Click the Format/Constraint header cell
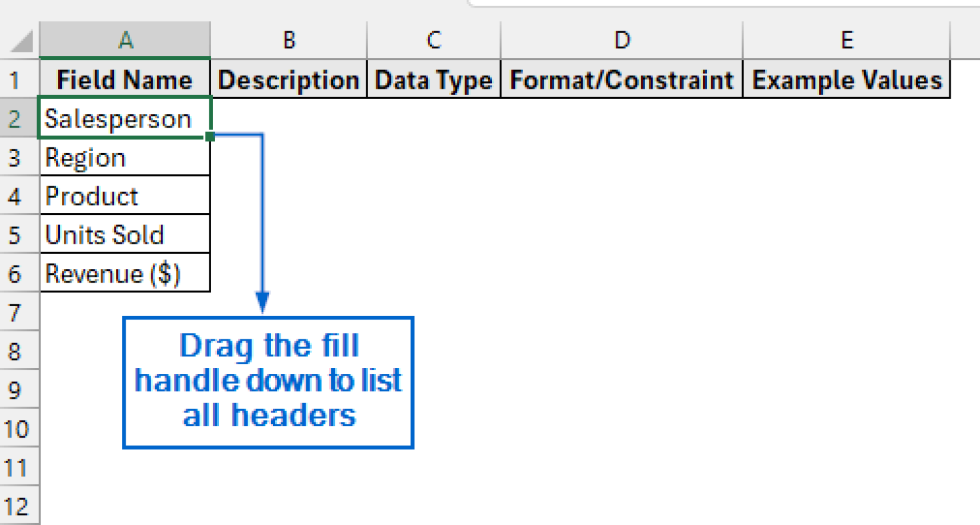Screen dimensions: 980x525 [621, 79]
